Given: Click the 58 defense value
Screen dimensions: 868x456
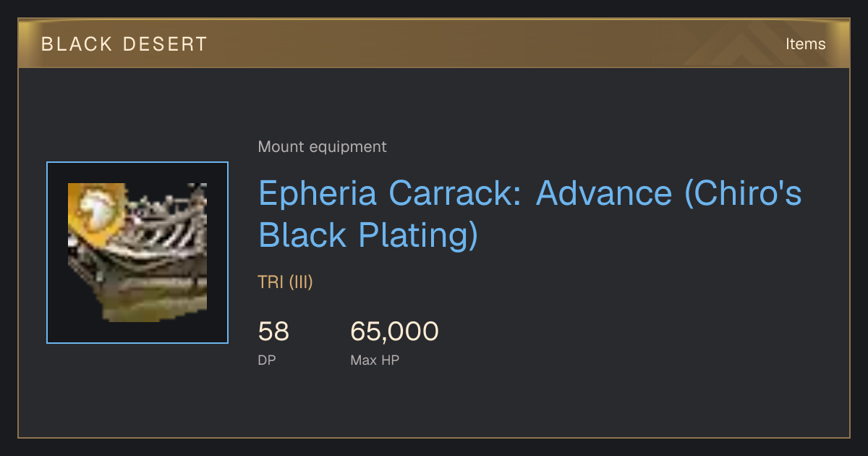Looking at the screenshot, I should click(x=273, y=332).
